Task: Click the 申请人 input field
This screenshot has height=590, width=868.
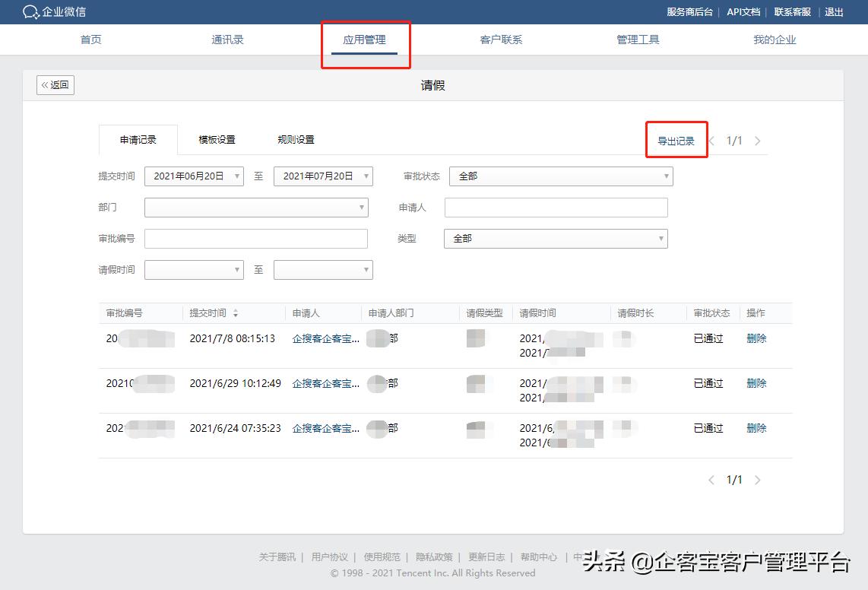Action: tap(556, 207)
